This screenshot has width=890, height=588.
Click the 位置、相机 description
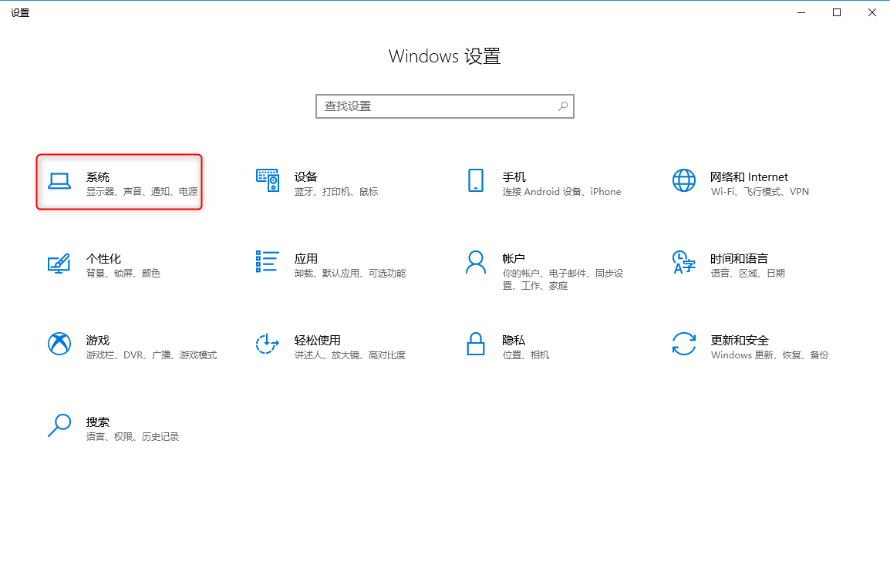pyautogui.click(x=526, y=355)
